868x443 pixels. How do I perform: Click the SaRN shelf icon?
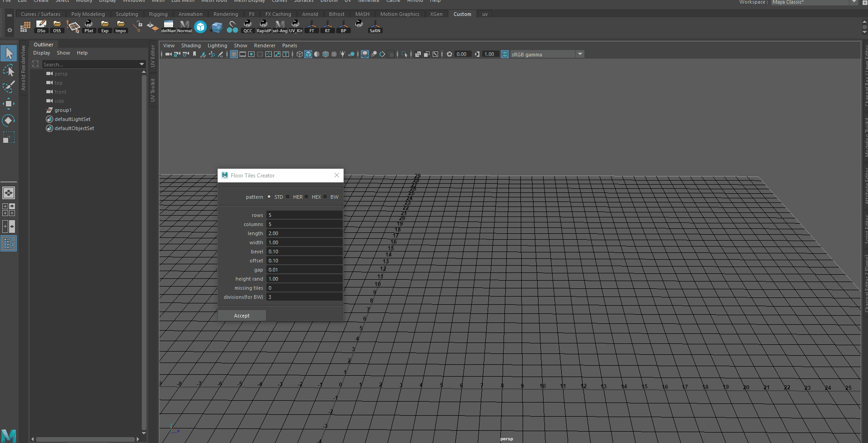click(375, 27)
